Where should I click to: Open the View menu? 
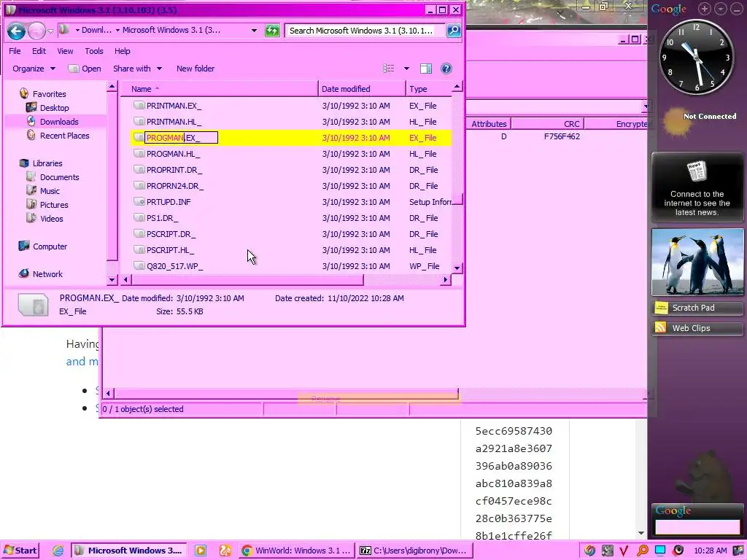65,51
